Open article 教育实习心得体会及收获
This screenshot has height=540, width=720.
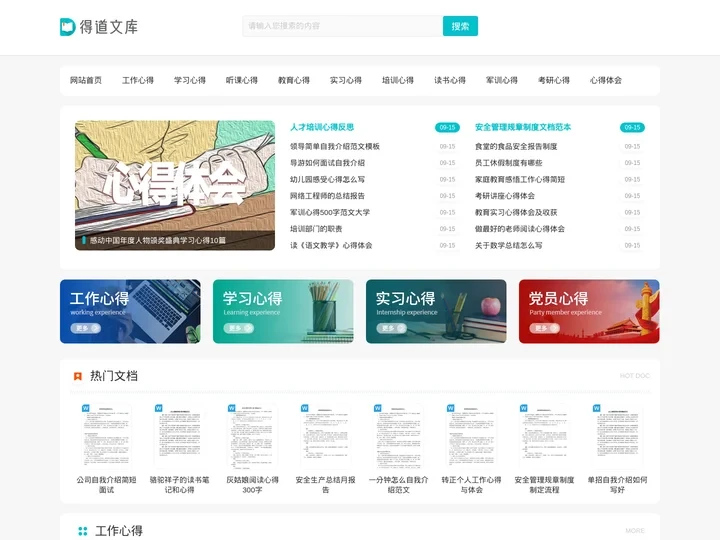pos(516,213)
